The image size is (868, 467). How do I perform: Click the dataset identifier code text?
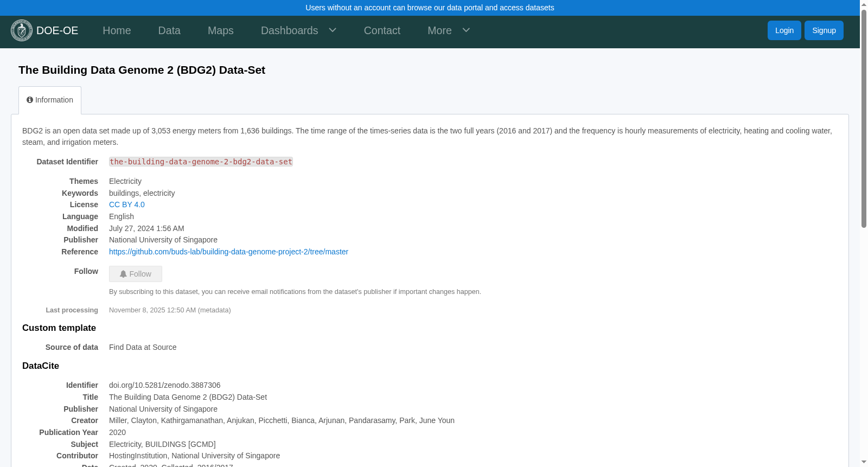(x=201, y=162)
